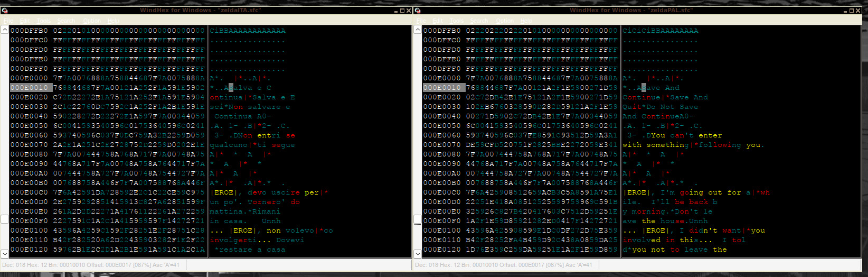868x277 pixels.
Task: Open Option menu in zeldaPAL.sfc window
Action: (505, 21)
